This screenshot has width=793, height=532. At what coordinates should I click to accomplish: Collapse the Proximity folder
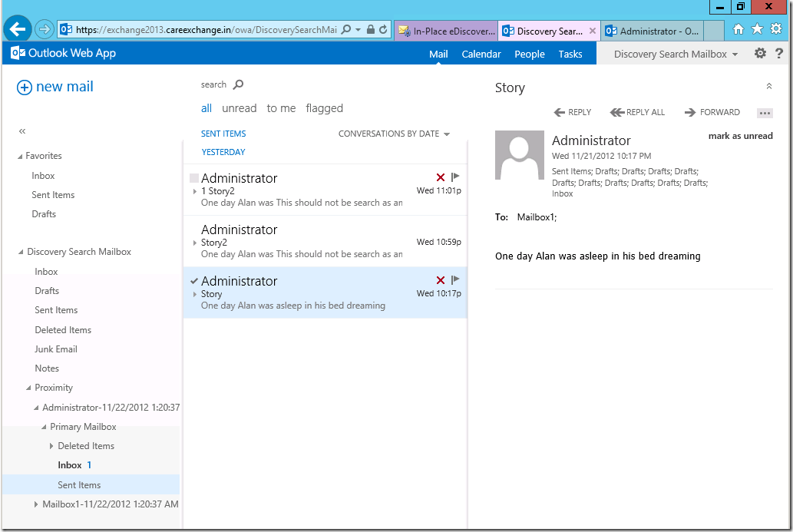tap(28, 388)
